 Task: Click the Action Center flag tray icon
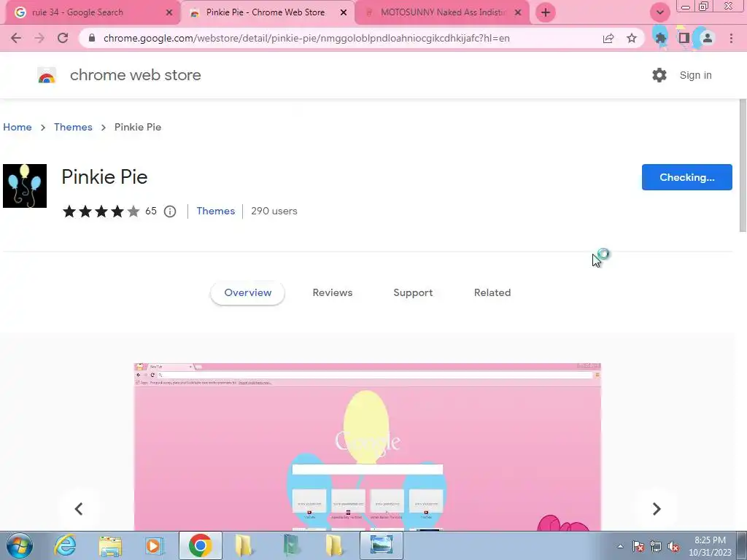638,546
